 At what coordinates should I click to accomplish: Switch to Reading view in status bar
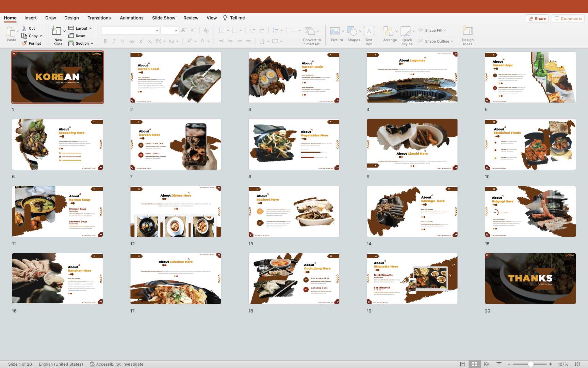point(487,364)
